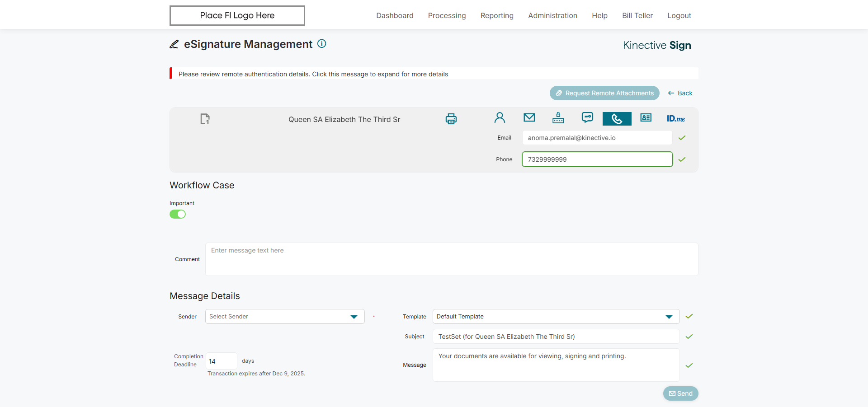Click the Workflow Case heading
The height and width of the screenshot is (407, 868).
202,185
